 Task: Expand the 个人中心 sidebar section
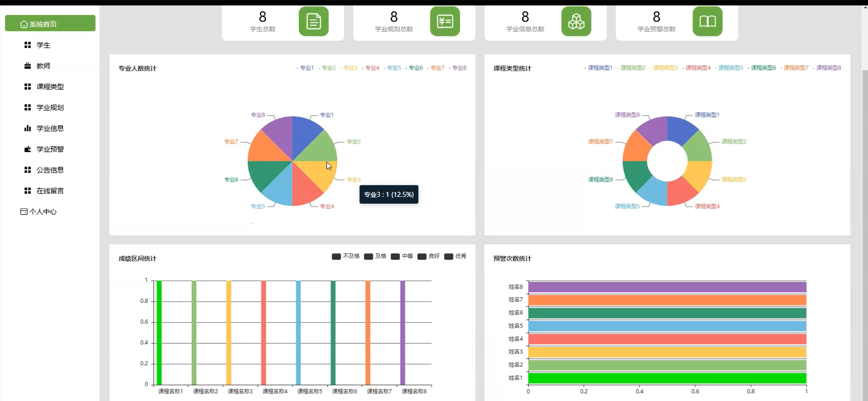coord(42,212)
